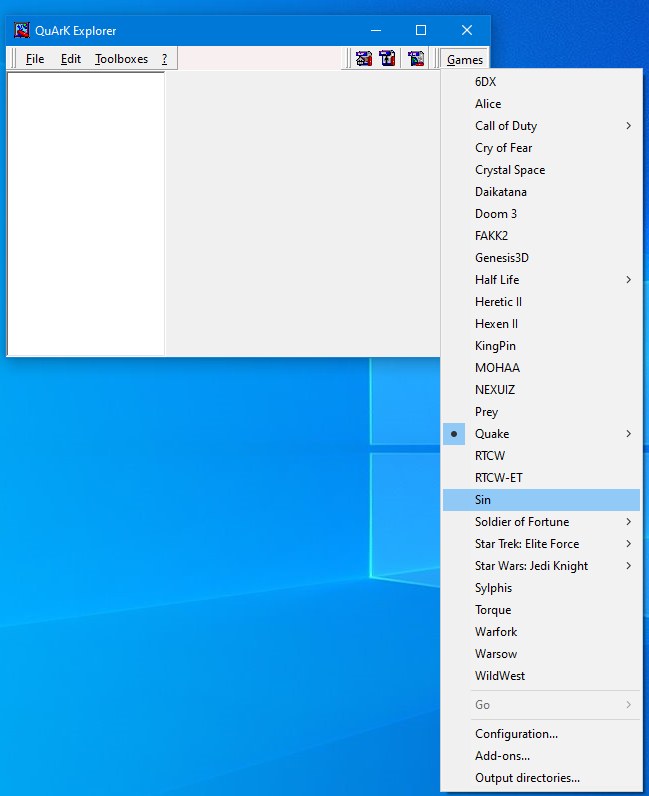This screenshot has width=649, height=796.
Task: Minimize the QuArK Explorer window
Action: pyautogui.click(x=376, y=30)
